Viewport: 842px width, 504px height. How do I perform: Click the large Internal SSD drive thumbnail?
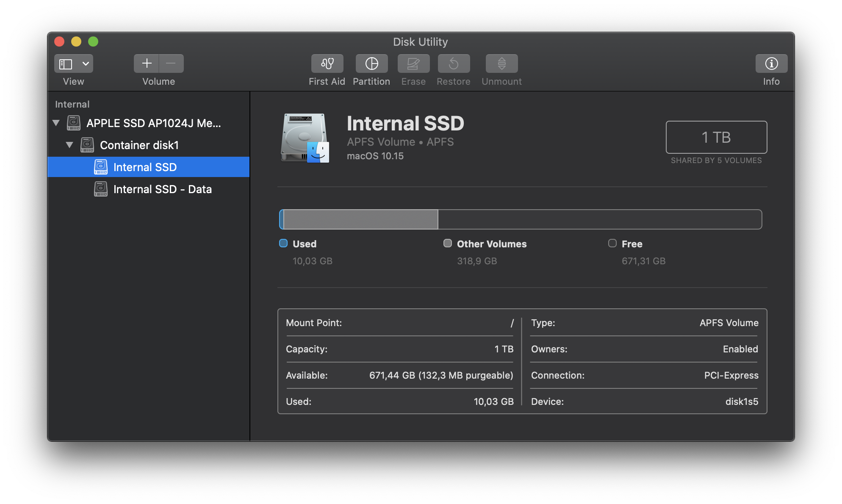305,138
